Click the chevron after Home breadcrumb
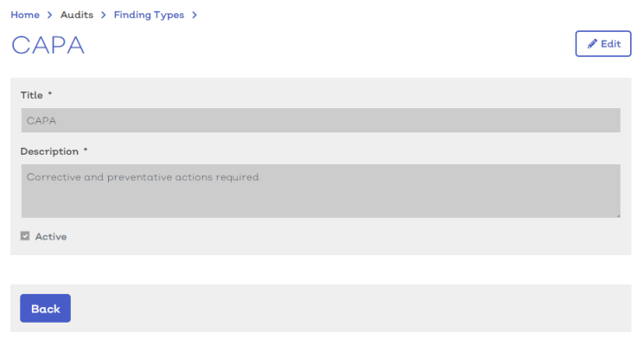Screen dimensions: 644x346 [49, 16]
